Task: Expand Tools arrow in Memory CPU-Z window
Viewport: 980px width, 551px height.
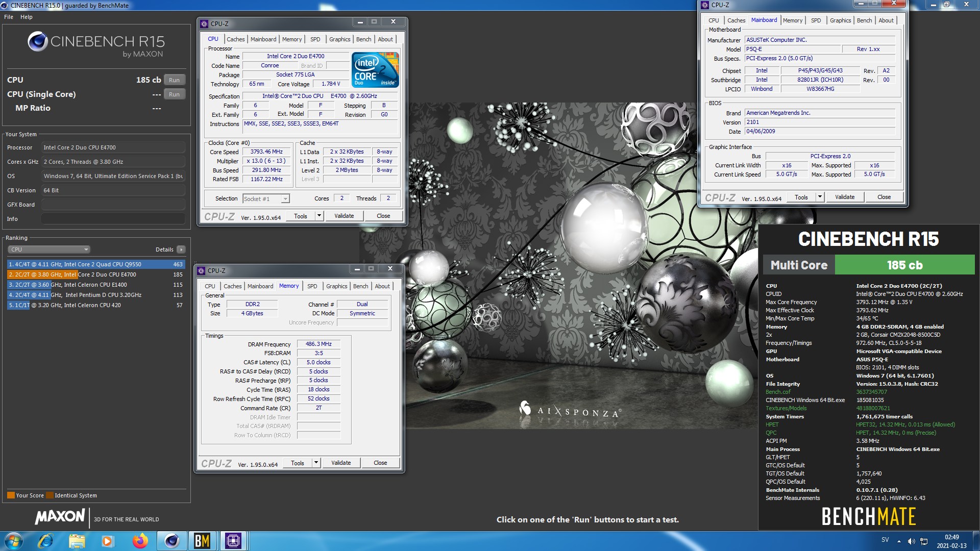Action: point(316,463)
